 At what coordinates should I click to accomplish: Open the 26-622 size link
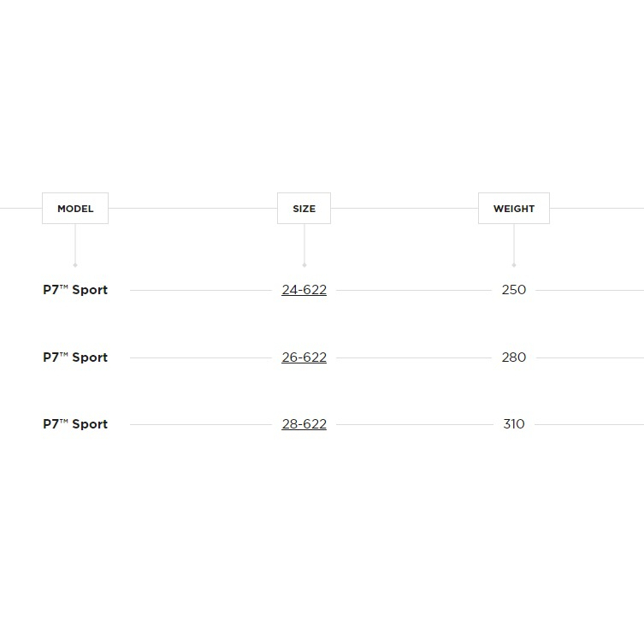304,357
